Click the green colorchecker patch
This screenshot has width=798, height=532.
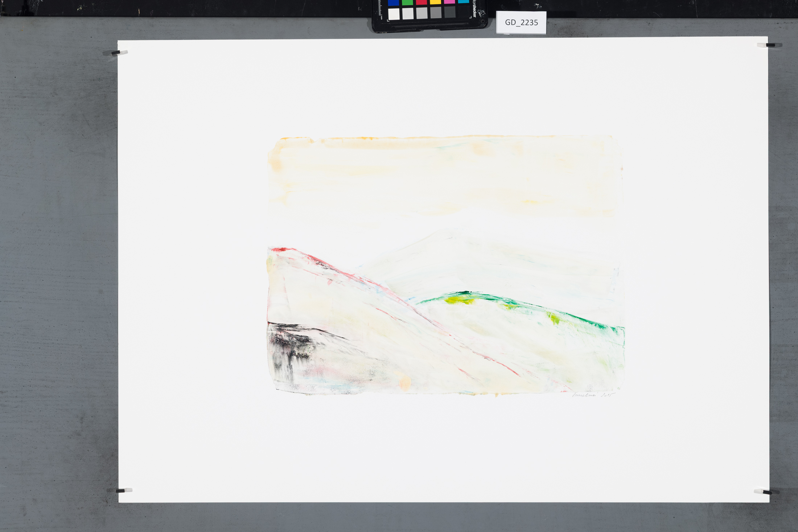point(407,3)
